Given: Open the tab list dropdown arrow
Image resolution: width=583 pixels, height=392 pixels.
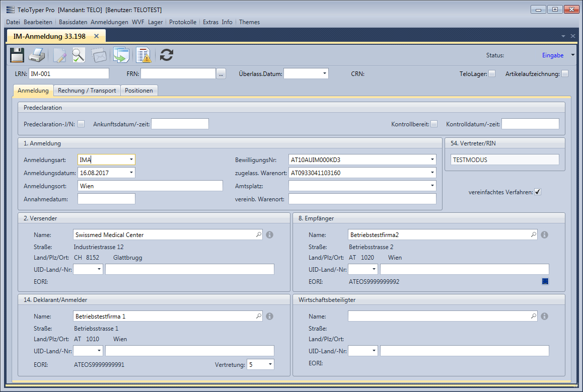Looking at the screenshot, I should point(563,36).
